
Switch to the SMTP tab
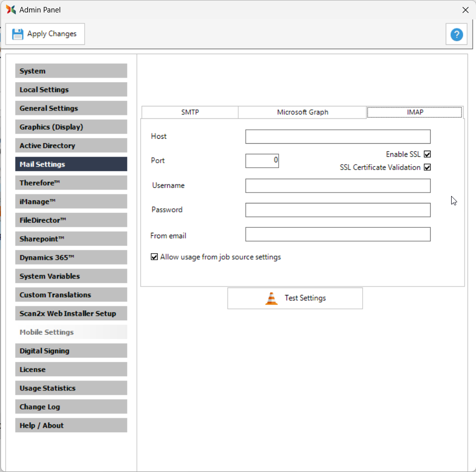pos(190,112)
